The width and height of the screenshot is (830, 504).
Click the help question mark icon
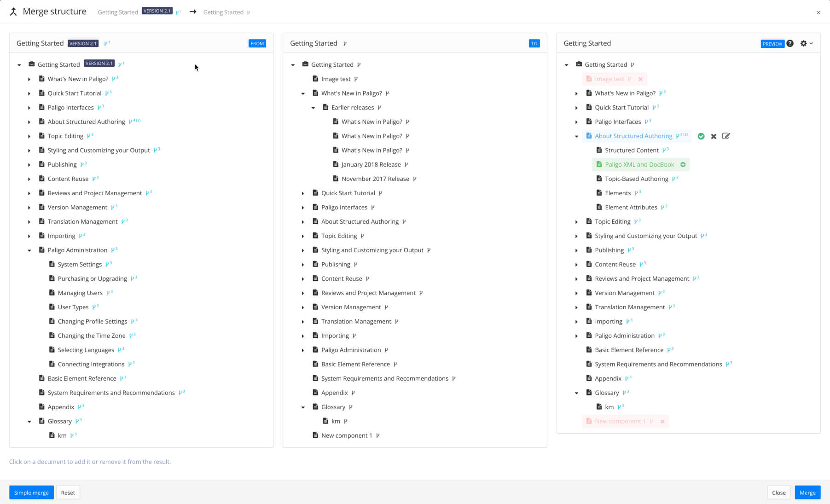point(790,43)
